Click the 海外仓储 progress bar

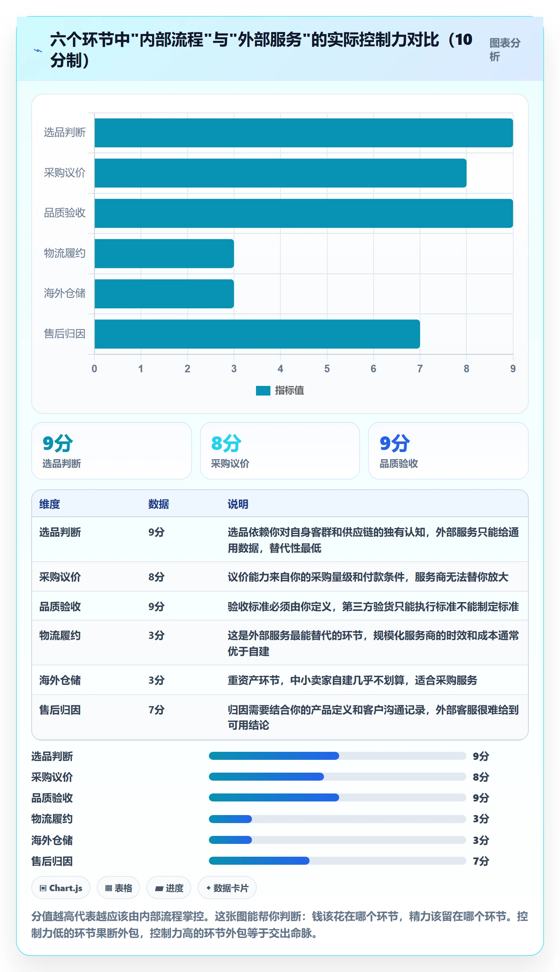coord(338,840)
